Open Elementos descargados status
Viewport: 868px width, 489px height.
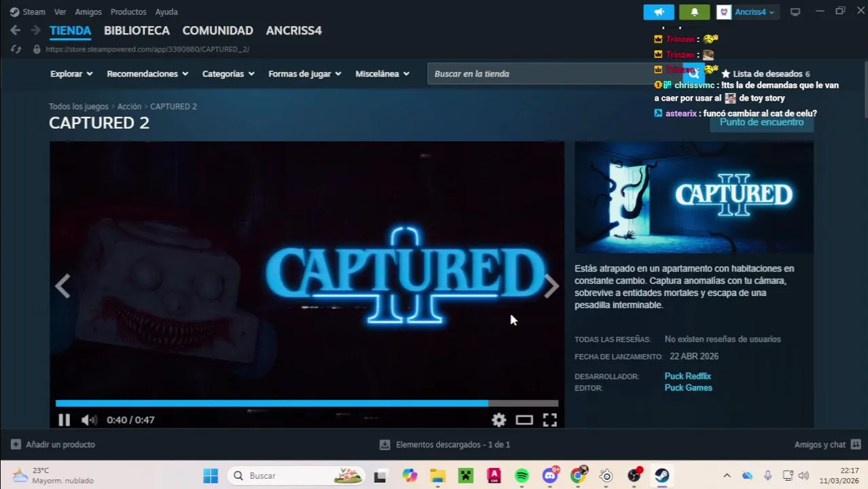pos(453,444)
